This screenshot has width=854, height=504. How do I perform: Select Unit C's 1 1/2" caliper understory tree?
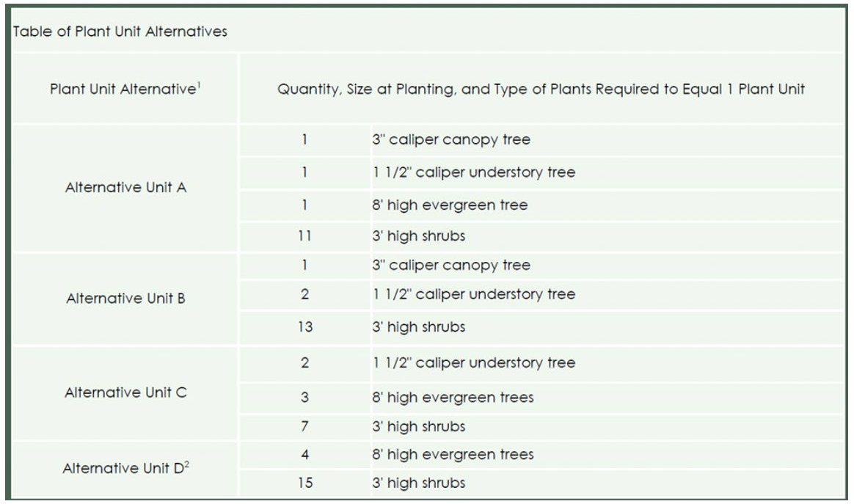tap(474, 363)
